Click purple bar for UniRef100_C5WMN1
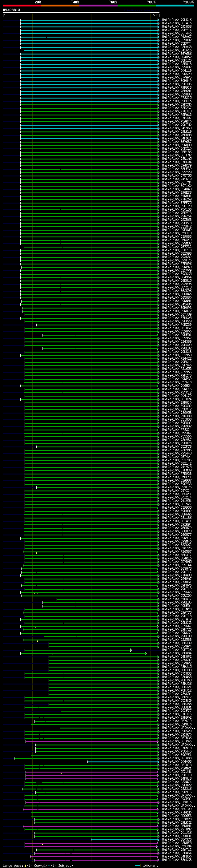 [90, 826]
